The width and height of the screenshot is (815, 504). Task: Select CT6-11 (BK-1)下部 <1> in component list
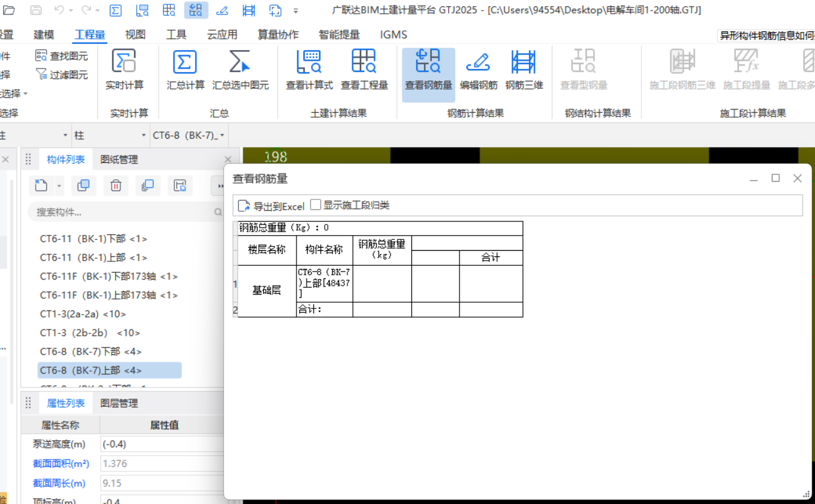(94, 239)
